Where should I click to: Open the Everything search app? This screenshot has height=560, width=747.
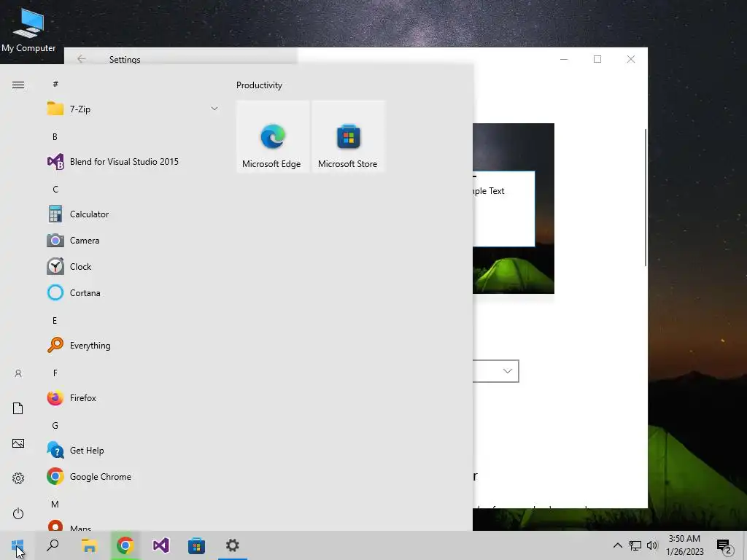(x=133, y=345)
